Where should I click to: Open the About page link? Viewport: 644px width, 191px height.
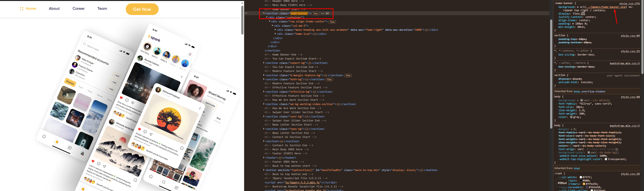(x=54, y=9)
